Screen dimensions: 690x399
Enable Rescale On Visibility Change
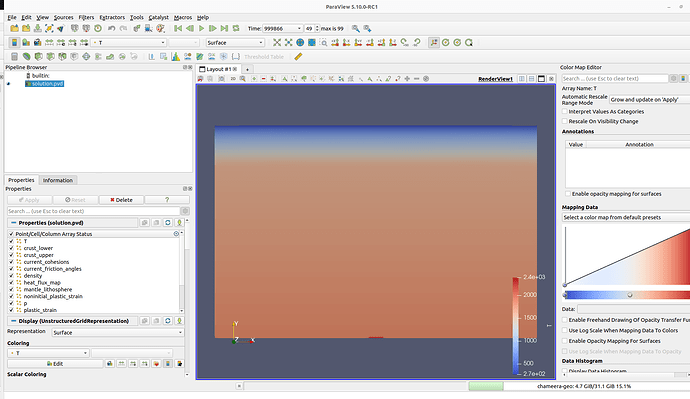[565, 121]
